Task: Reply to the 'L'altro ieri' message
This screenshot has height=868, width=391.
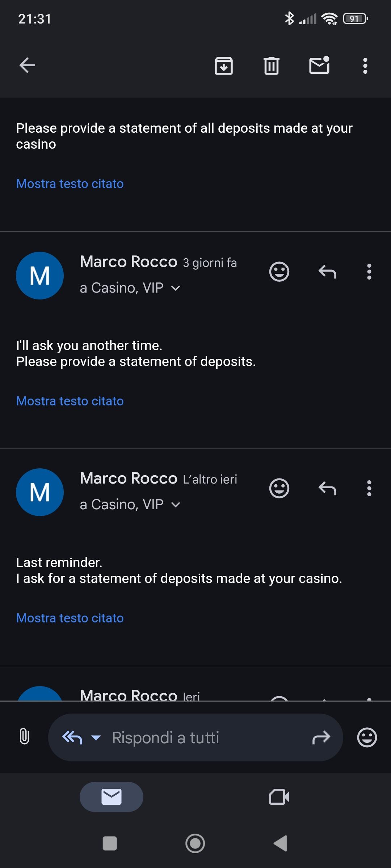Action: tap(327, 489)
